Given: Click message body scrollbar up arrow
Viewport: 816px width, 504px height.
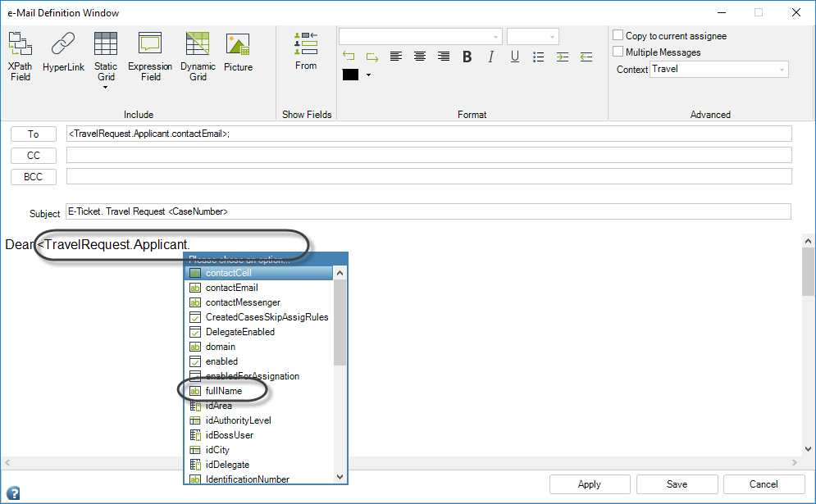Looking at the screenshot, I should pyautogui.click(x=808, y=241).
